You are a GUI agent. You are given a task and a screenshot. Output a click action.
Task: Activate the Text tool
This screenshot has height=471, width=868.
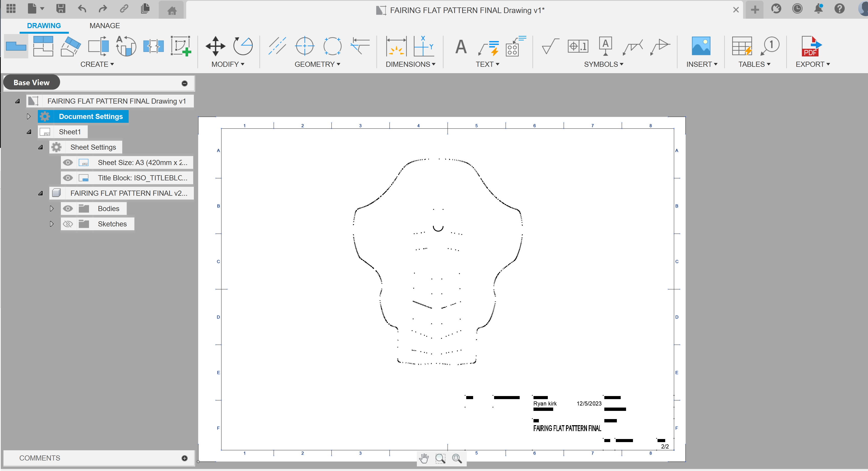[460, 47]
